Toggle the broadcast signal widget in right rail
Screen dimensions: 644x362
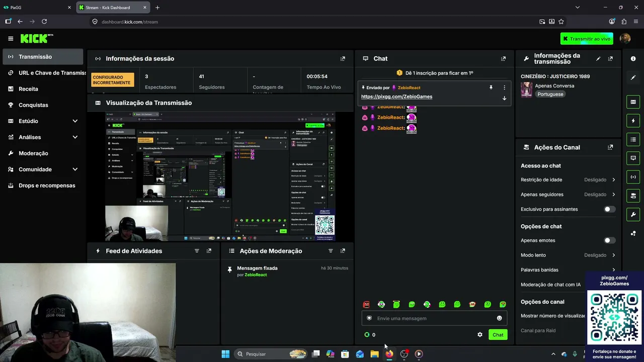pyautogui.click(x=633, y=177)
